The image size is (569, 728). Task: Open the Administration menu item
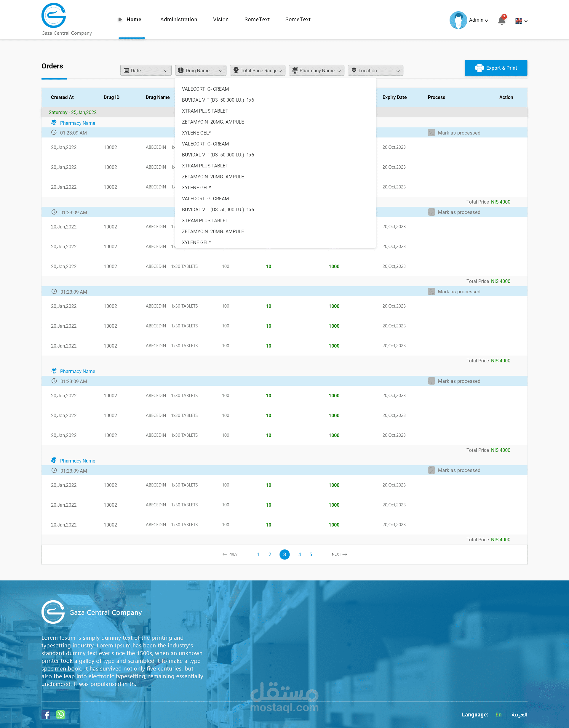(x=179, y=20)
